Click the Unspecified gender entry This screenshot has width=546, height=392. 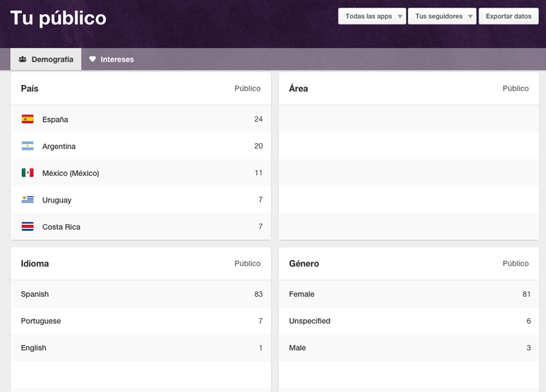point(310,321)
